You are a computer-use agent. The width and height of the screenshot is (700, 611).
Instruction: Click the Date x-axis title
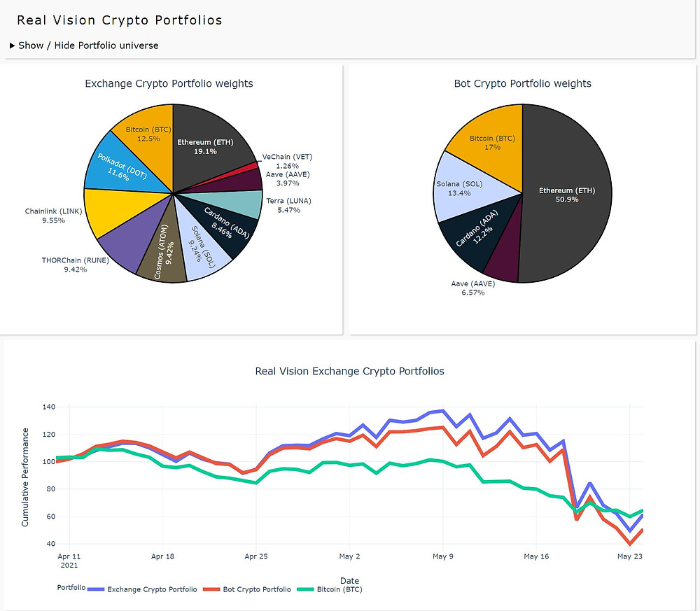pyautogui.click(x=349, y=581)
